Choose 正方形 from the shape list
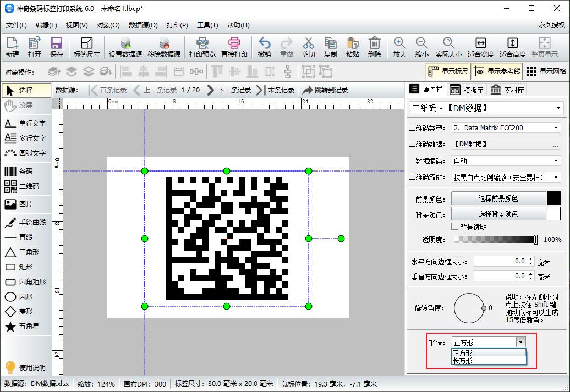570x392 pixels. pyautogui.click(x=489, y=353)
